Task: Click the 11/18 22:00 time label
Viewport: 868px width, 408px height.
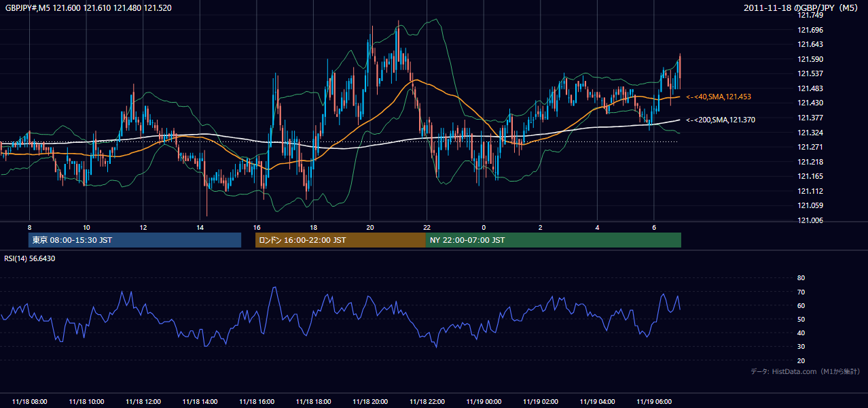Action: coord(427,402)
